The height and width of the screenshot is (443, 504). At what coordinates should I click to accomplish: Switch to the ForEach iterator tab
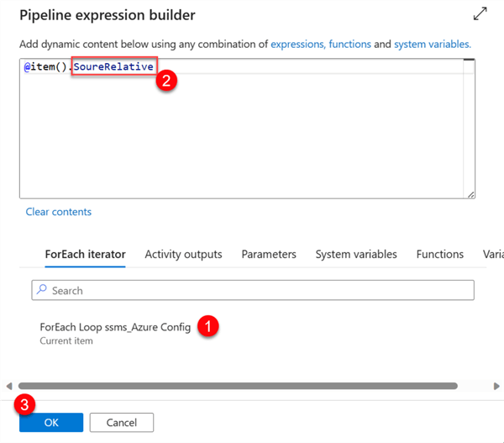pos(85,254)
